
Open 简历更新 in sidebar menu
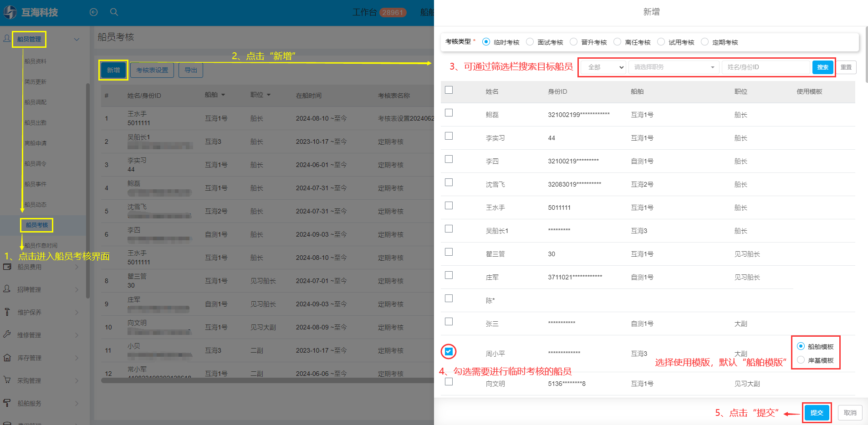pos(36,81)
